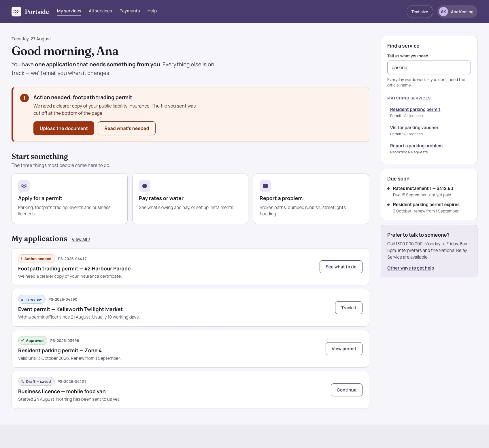Image resolution: width=489 pixels, height=448 pixels.
Task: Click Read what's needed button
Action: coord(127,128)
